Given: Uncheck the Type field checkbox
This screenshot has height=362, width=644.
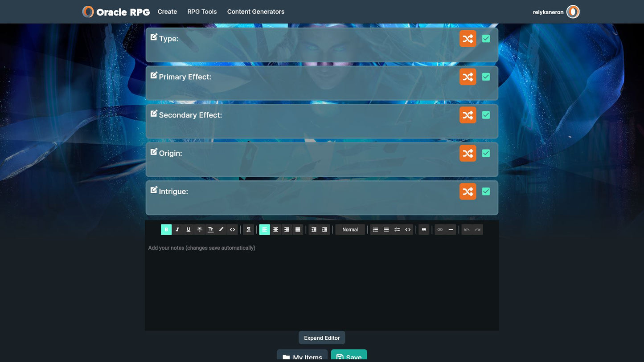Looking at the screenshot, I should pos(486,39).
